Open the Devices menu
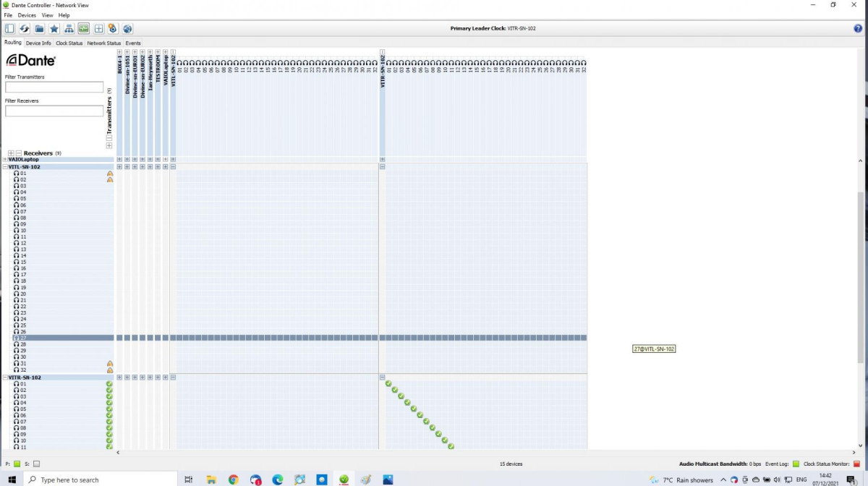The height and width of the screenshot is (486, 868). pos(27,15)
